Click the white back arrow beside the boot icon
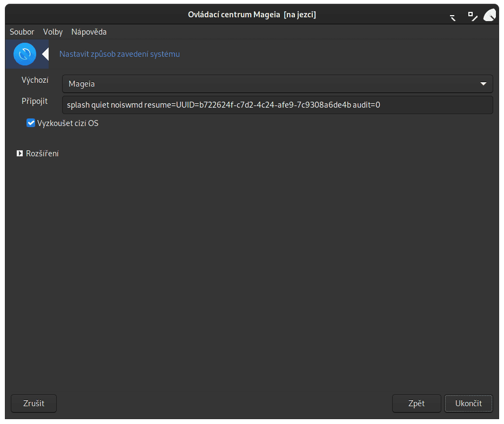 click(46, 54)
